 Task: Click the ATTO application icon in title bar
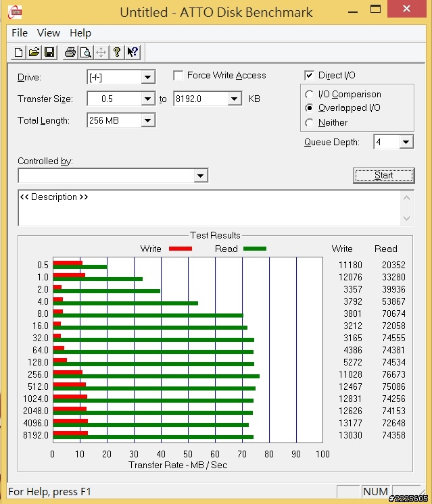[x=15, y=12]
